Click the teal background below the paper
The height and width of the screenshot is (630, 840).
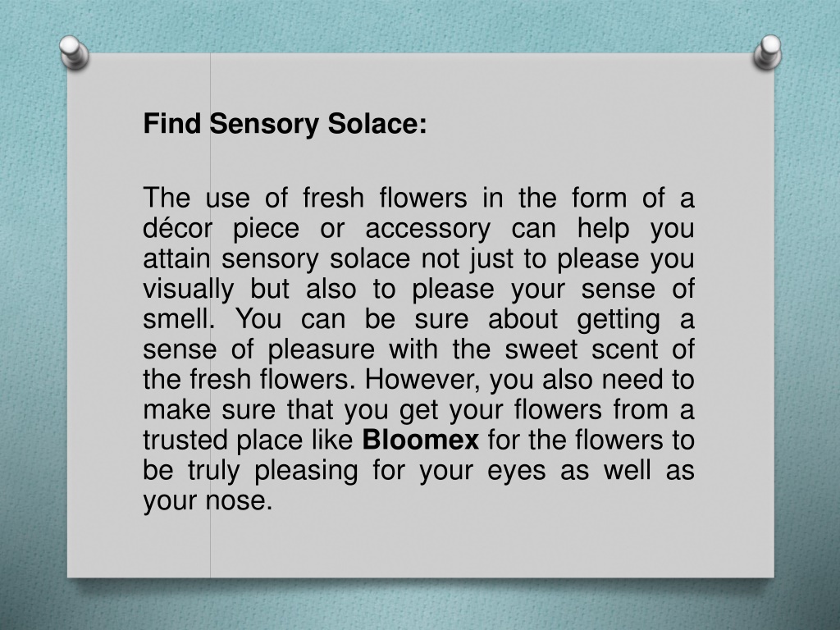[420, 605]
